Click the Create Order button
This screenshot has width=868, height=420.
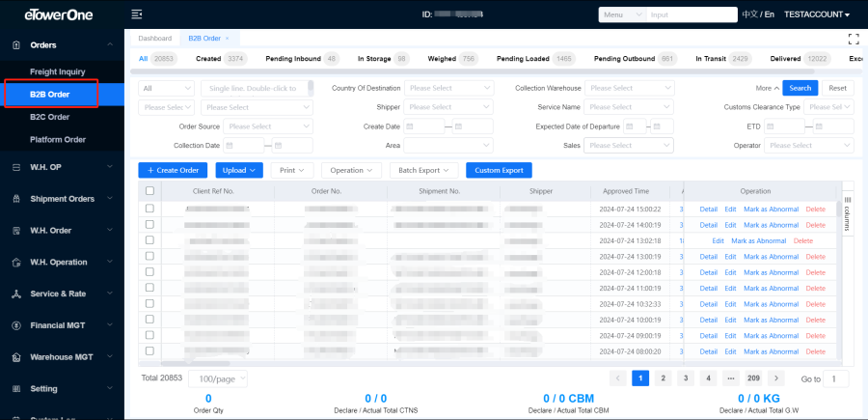(x=173, y=170)
